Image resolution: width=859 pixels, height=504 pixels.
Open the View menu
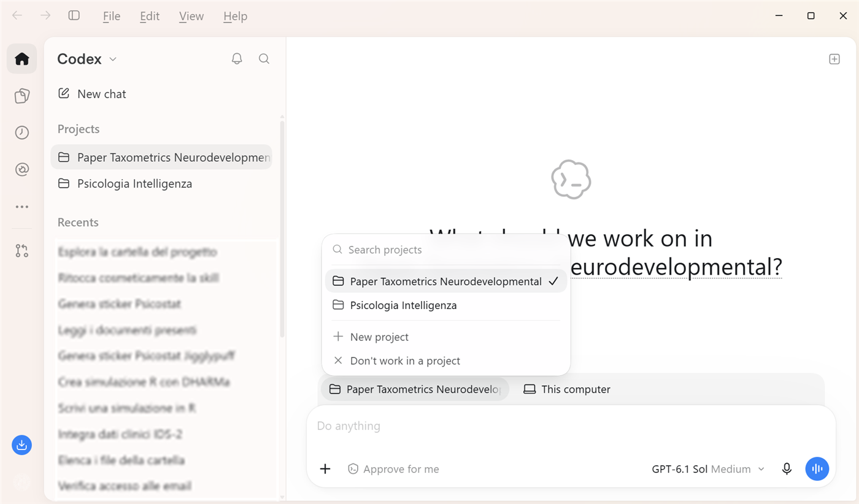[191, 17]
